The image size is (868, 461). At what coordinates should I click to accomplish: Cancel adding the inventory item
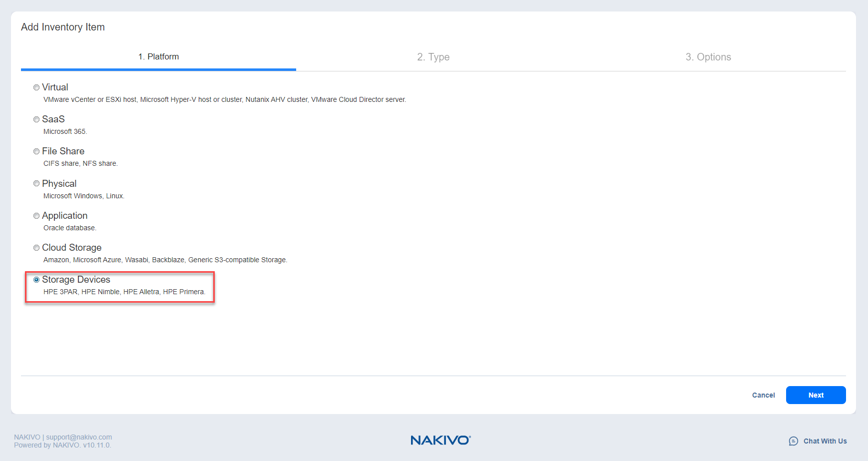(763, 395)
